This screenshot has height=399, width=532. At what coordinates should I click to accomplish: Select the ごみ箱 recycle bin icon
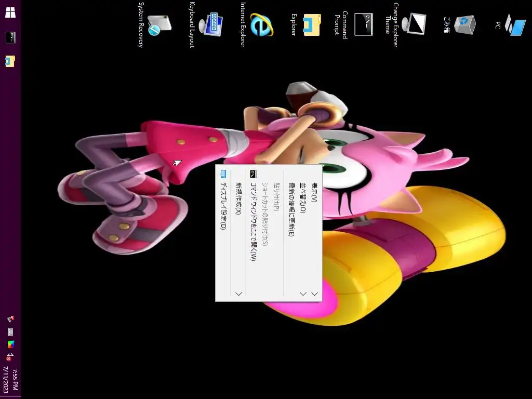460,24
